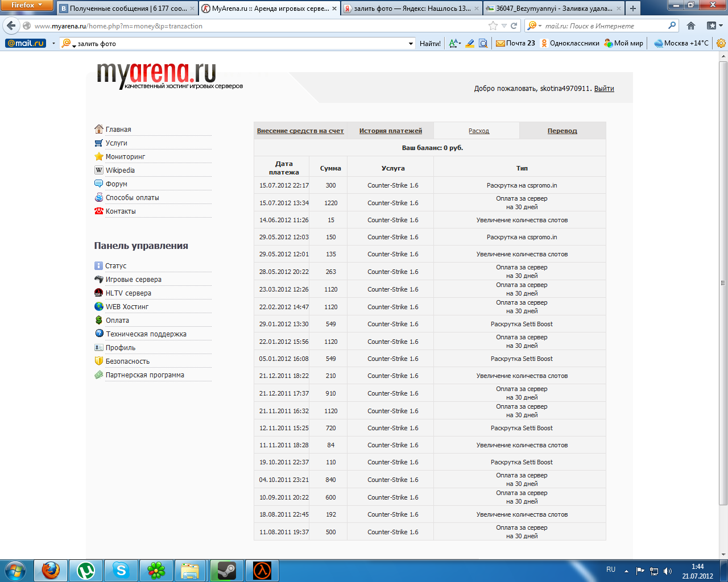
Task: Bookmark this page with the star icon
Action: tap(493, 26)
